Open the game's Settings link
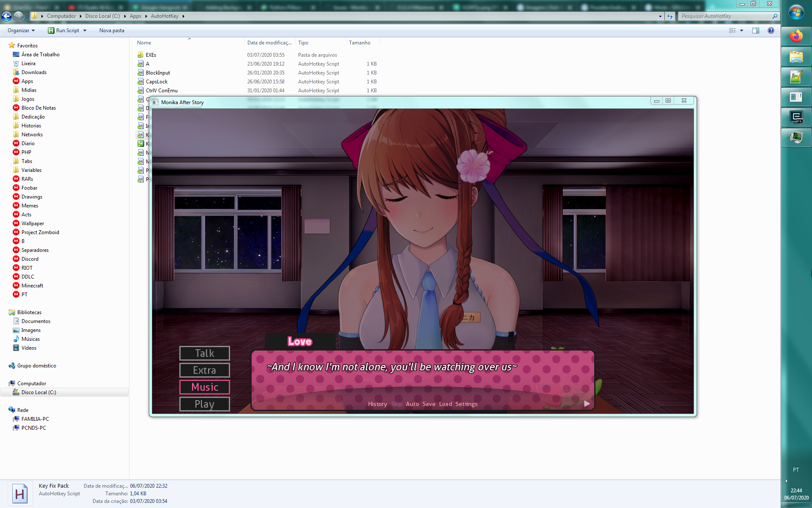812x508 pixels. pyautogui.click(x=466, y=404)
